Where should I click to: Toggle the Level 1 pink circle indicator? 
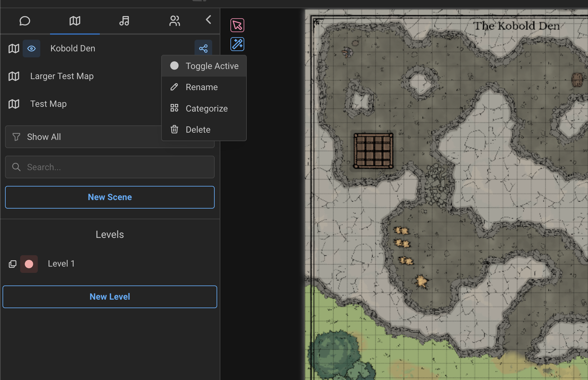pyautogui.click(x=29, y=264)
